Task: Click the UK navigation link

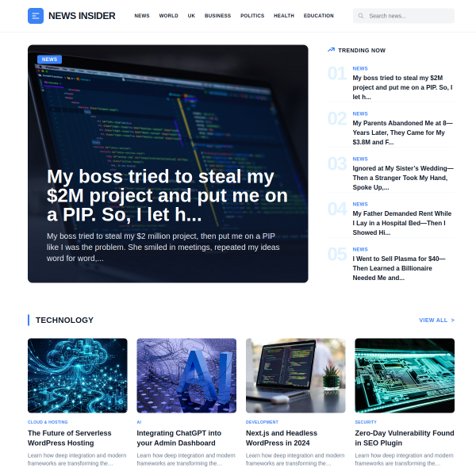Action: pyautogui.click(x=191, y=16)
